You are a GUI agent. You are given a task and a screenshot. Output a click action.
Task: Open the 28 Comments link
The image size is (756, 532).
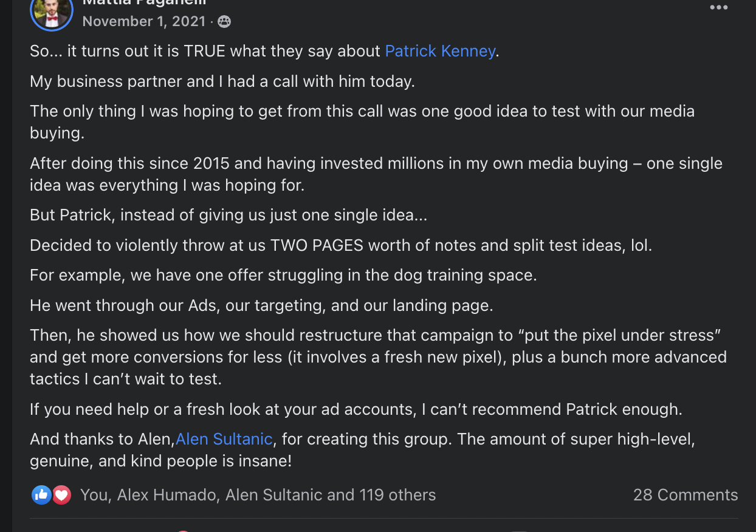click(x=685, y=495)
